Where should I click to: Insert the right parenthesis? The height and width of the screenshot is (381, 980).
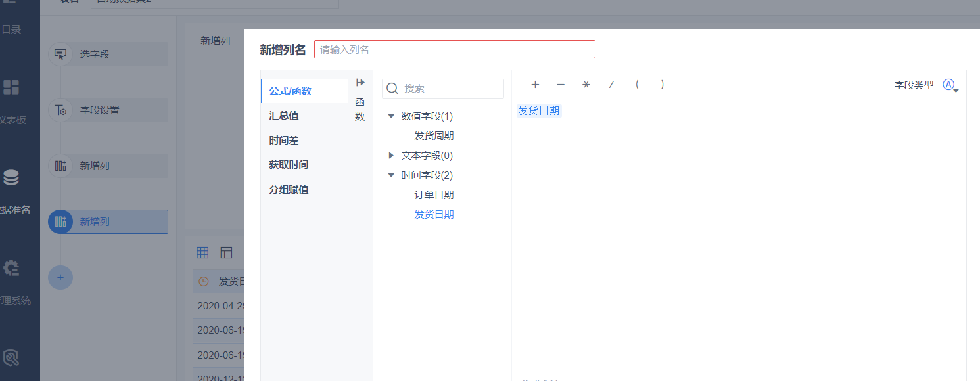pyautogui.click(x=663, y=85)
